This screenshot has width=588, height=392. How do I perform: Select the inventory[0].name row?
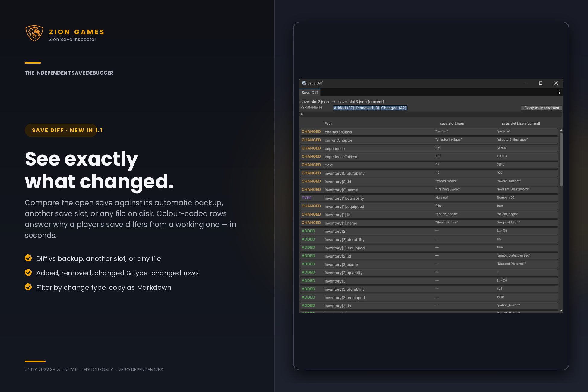(429, 190)
